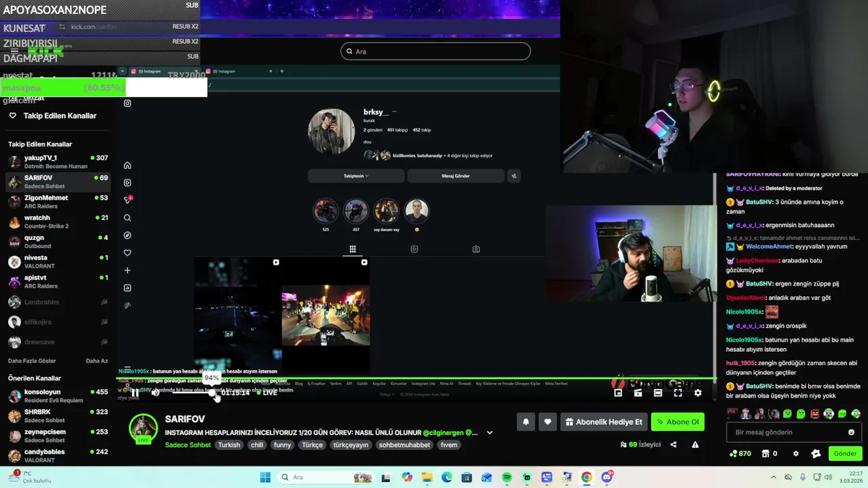This screenshot has height=488, width=868.
Task: Select the fivem tag
Action: click(x=449, y=445)
